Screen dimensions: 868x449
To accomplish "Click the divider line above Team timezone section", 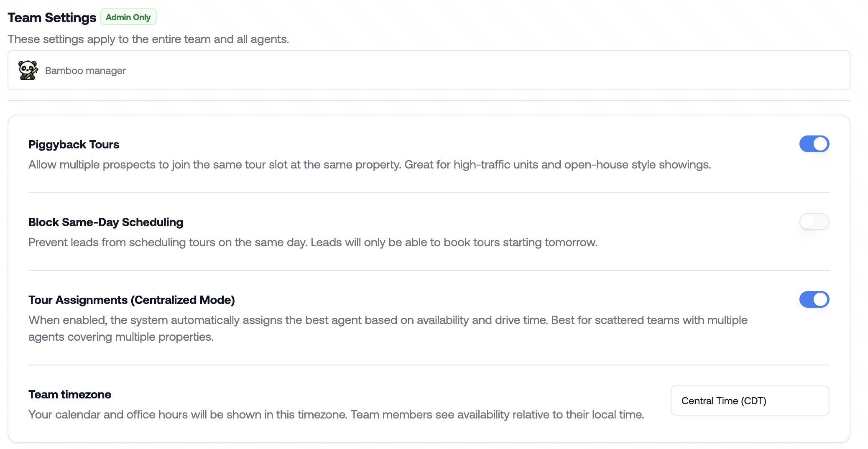I will click(429, 365).
